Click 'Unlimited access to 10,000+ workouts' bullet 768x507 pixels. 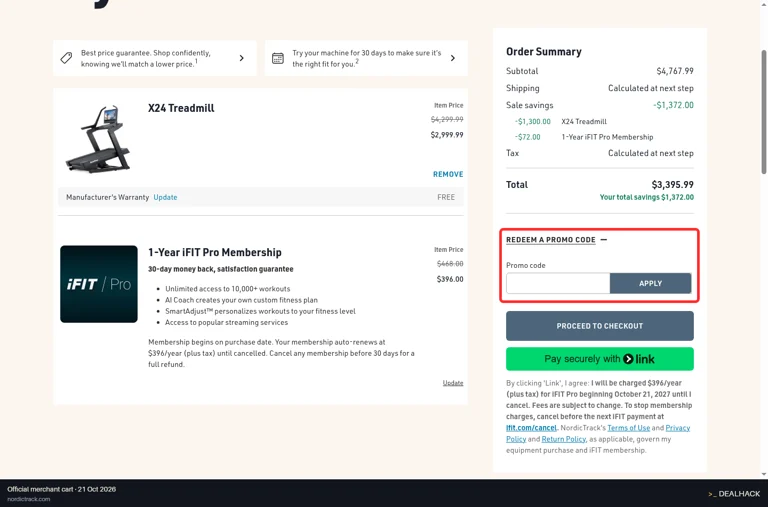point(227,289)
